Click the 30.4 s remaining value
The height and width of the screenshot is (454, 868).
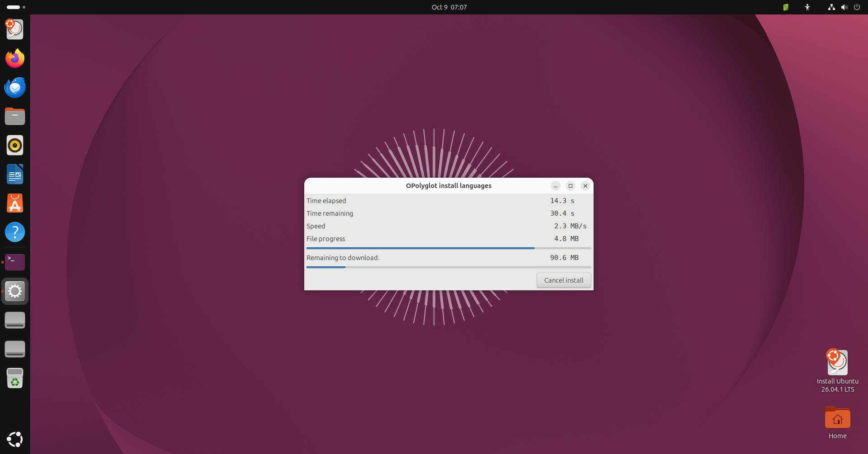[562, 213]
